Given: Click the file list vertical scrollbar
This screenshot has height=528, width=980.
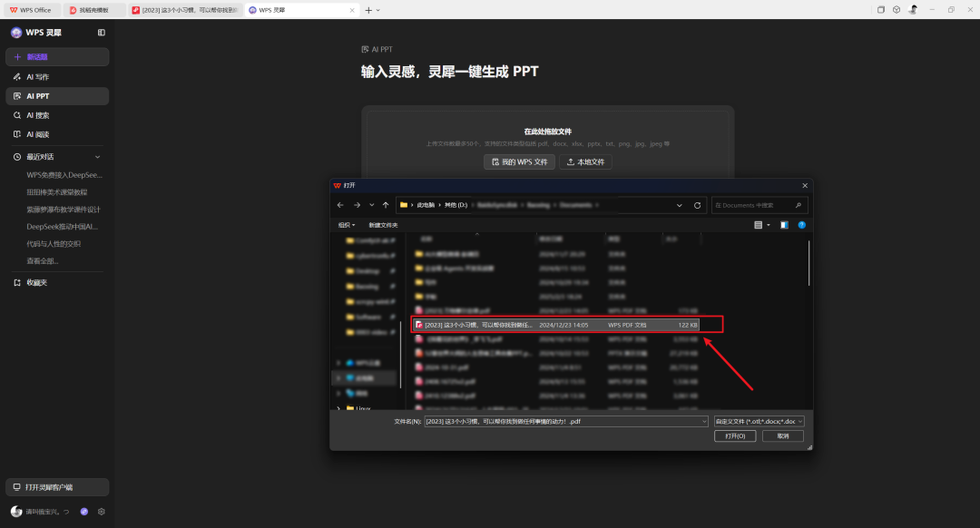Looking at the screenshot, I should (x=809, y=264).
